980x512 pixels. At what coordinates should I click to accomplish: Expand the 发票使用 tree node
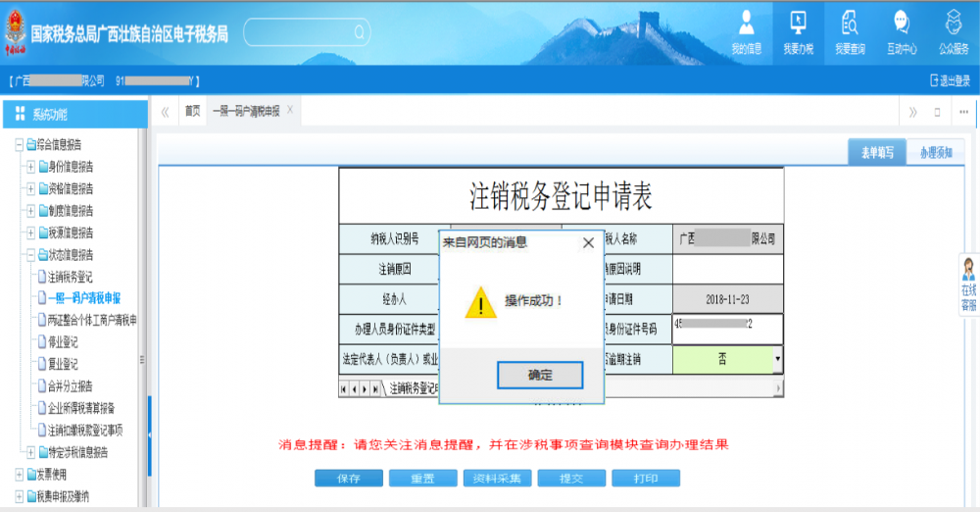pos(20,475)
